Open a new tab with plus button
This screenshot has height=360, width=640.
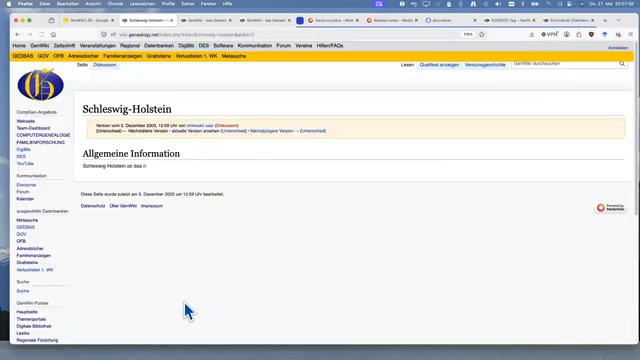tap(605, 20)
